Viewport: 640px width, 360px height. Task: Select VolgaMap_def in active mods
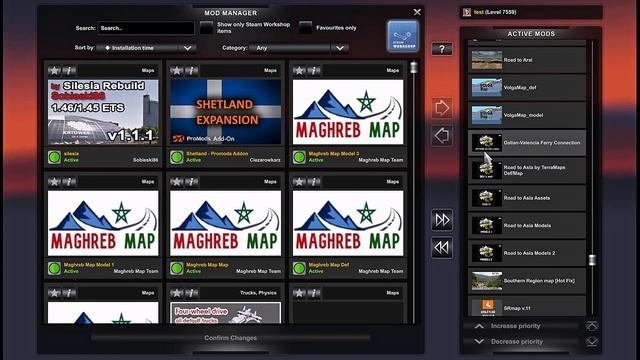click(x=527, y=87)
